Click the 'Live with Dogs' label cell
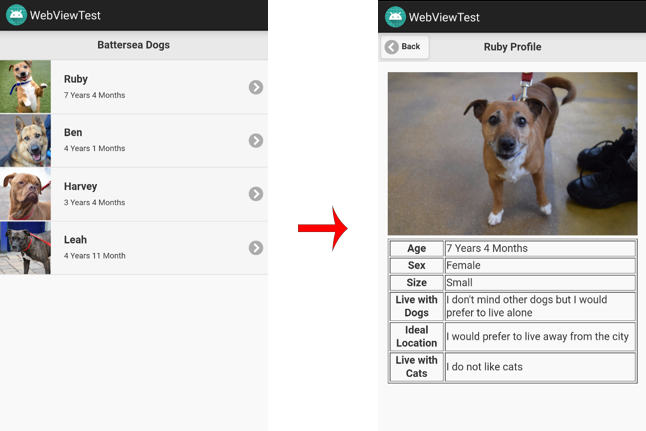This screenshot has width=646, height=431. (417, 306)
